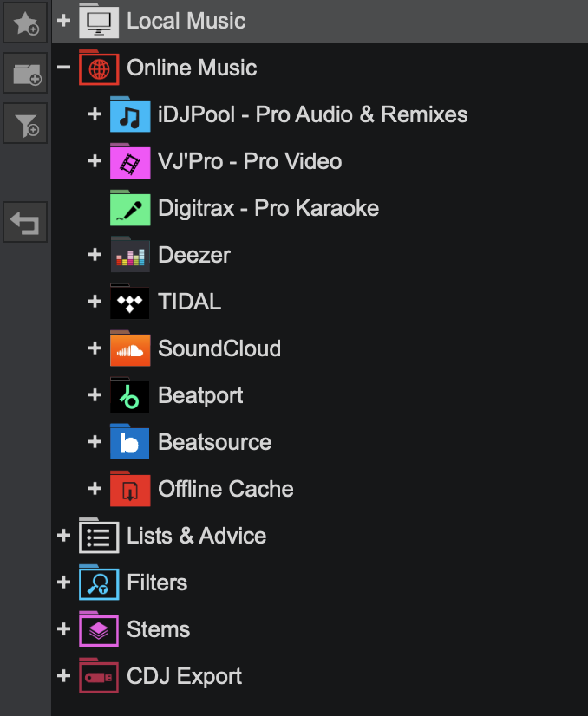Open CDJ Export in the browser tree
588x716 pixels.
click(x=184, y=676)
